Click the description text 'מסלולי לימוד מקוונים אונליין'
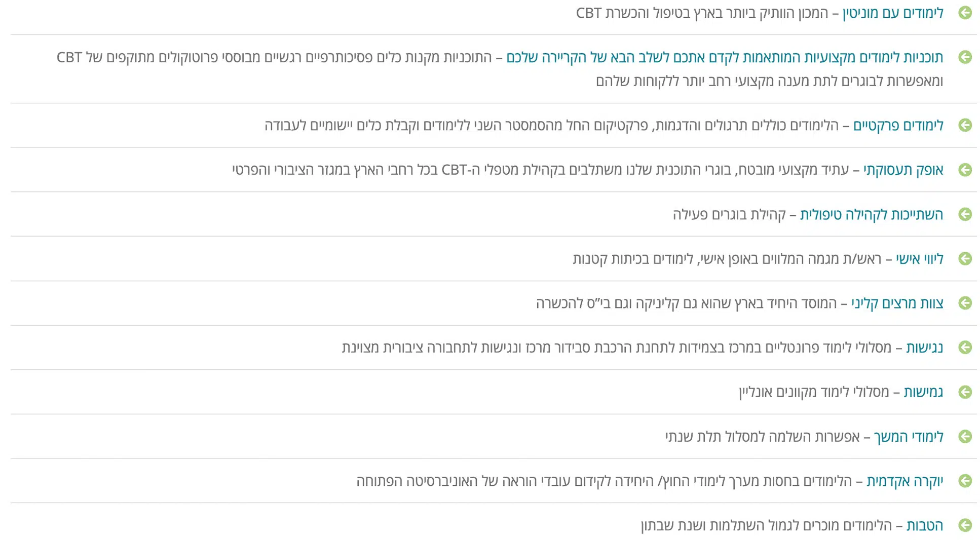This screenshot has width=980, height=540. pos(814,393)
